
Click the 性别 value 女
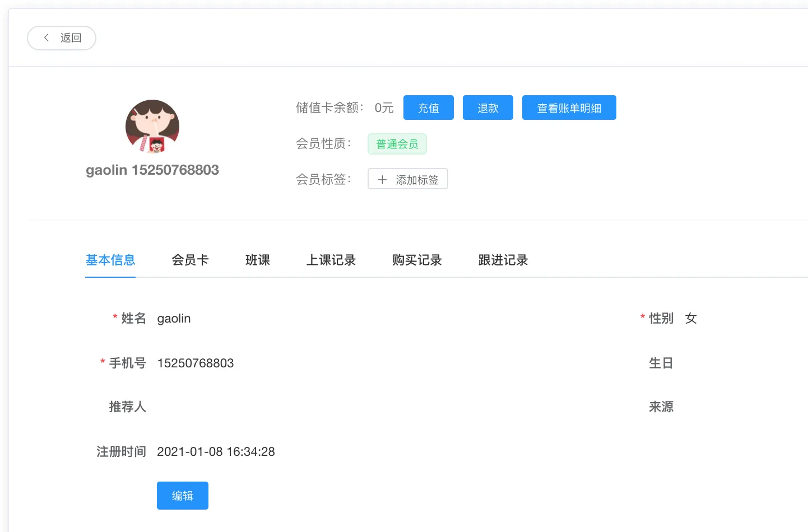tap(691, 318)
